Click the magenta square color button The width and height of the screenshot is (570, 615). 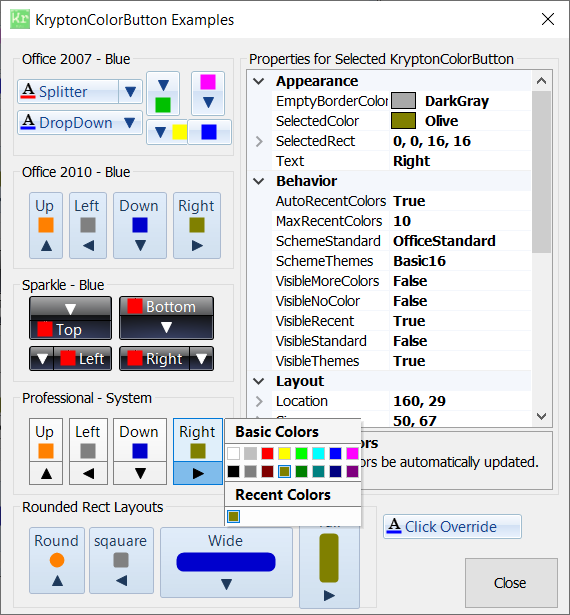208,93
